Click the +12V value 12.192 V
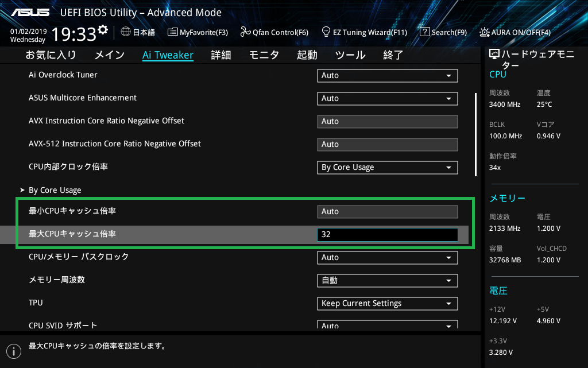Screen dimensions: 588x368 pyautogui.click(x=503, y=321)
